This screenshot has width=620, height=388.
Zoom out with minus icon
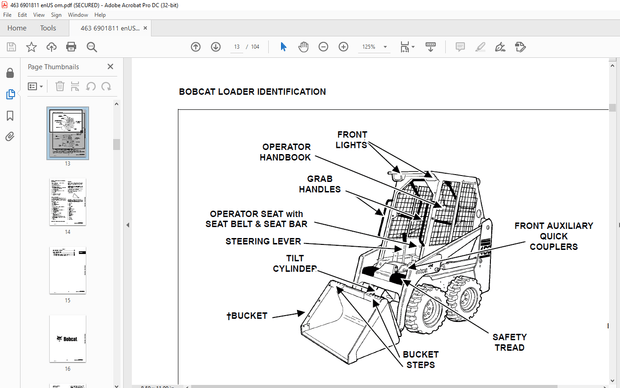tap(323, 47)
